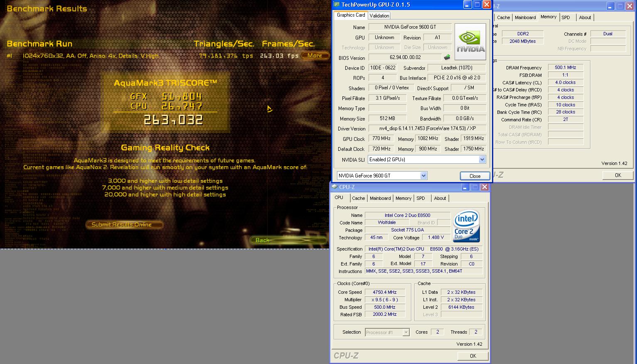This screenshot has height=364, width=637.
Task: Click the CAS# Latency 4.0 clocks value
Action: click(566, 82)
